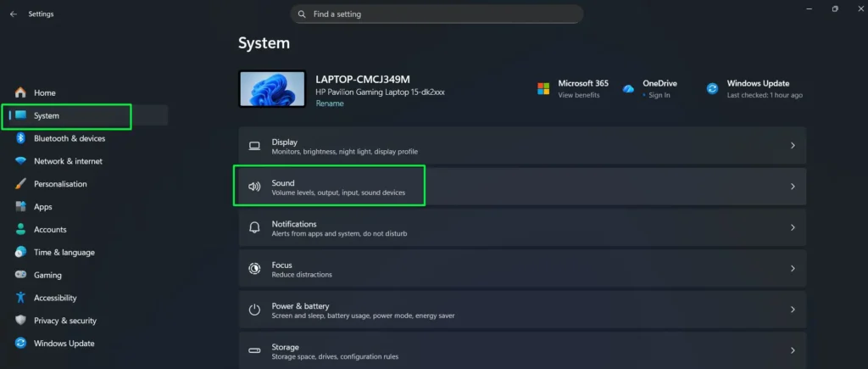Click the OneDrive cloud icon

pyautogui.click(x=628, y=89)
